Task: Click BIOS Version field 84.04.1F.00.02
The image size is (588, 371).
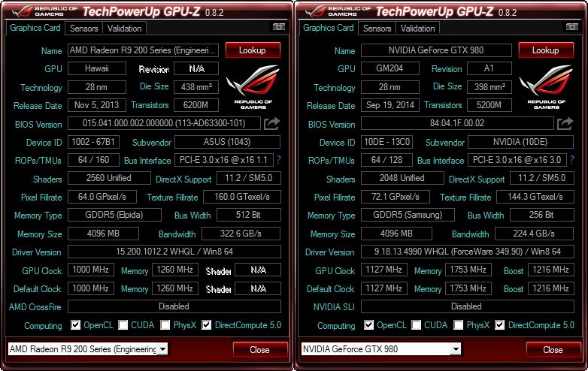Action: coord(457,123)
